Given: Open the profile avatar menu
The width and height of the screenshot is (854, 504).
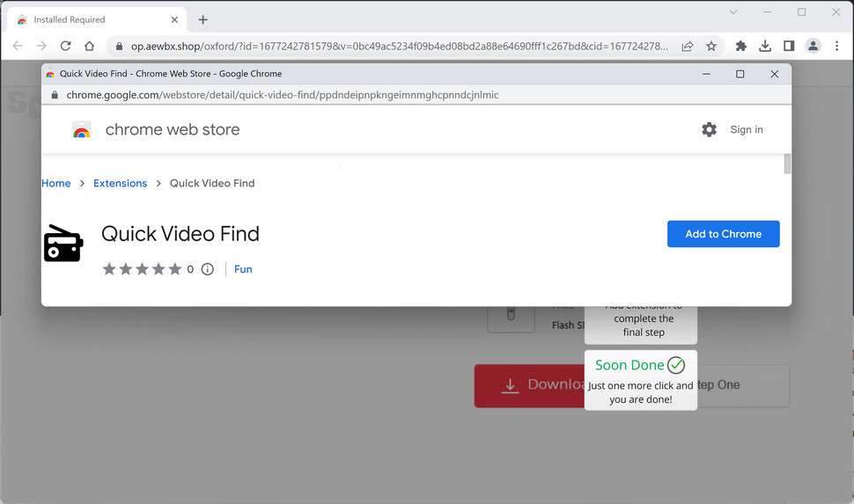Looking at the screenshot, I should [814, 47].
